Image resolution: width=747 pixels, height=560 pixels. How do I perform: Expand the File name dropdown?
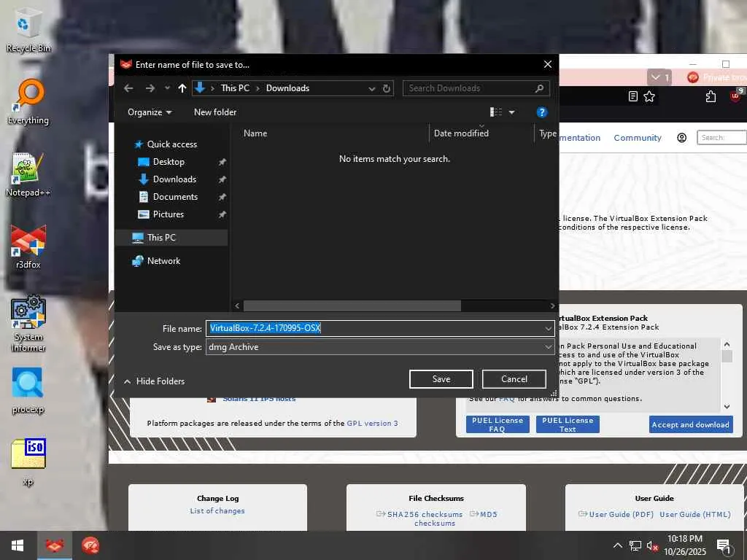[549, 329]
